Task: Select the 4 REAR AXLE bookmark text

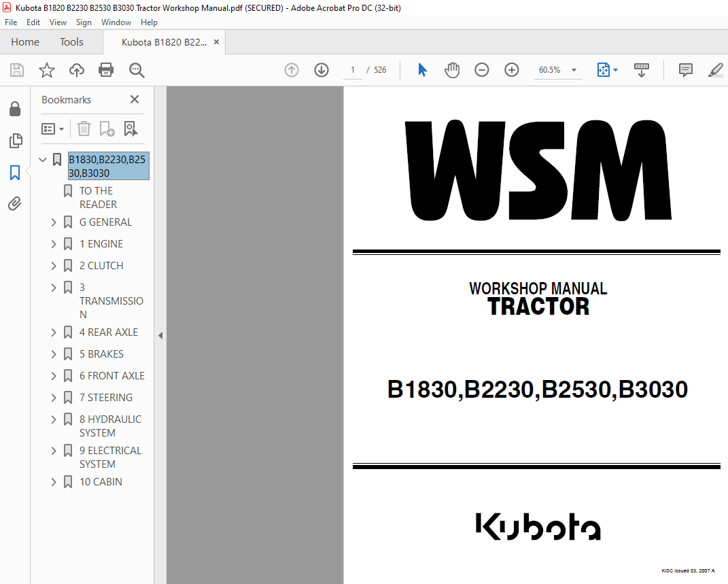Action: pyautogui.click(x=109, y=332)
